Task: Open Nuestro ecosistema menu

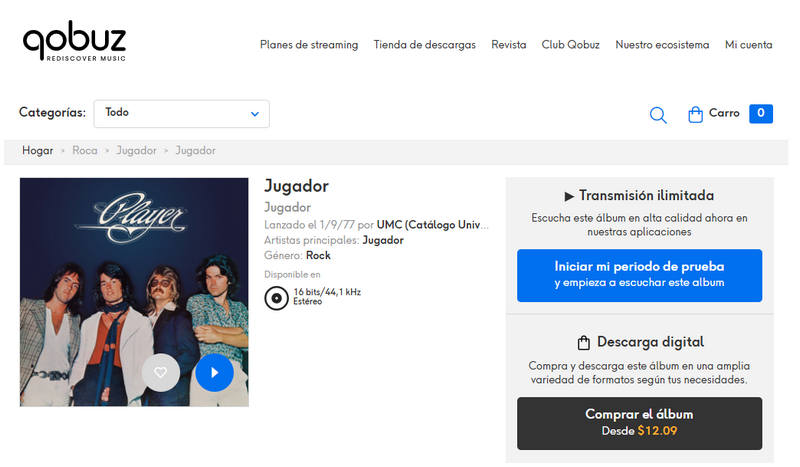Action: tap(662, 45)
